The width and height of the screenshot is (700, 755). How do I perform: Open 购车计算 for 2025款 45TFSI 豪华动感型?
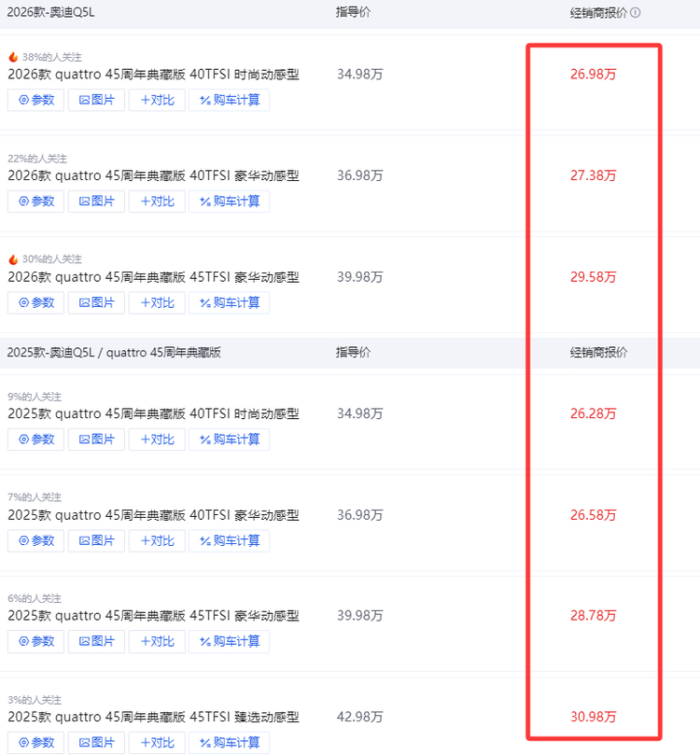pyautogui.click(x=229, y=641)
